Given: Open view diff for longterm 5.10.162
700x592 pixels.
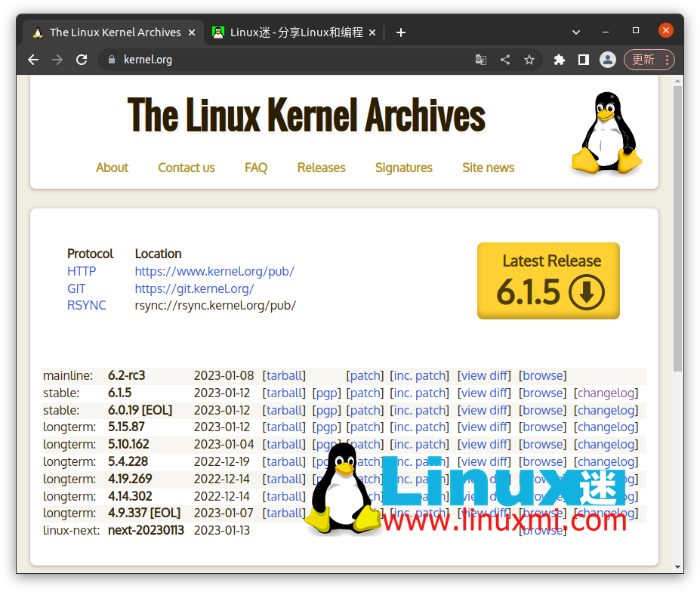Looking at the screenshot, I should coord(484,445).
